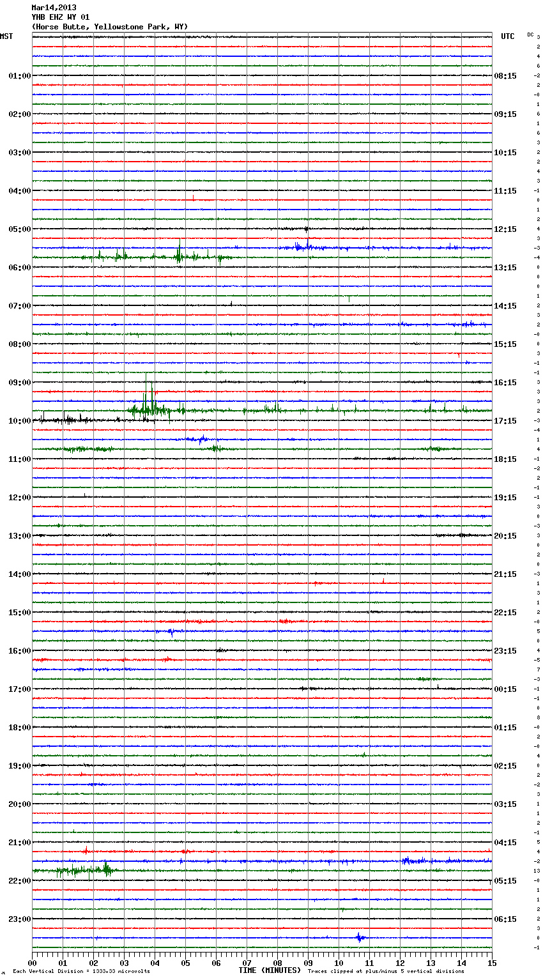
Task: Select the 08:00 MST time label
Action: click(x=20, y=344)
